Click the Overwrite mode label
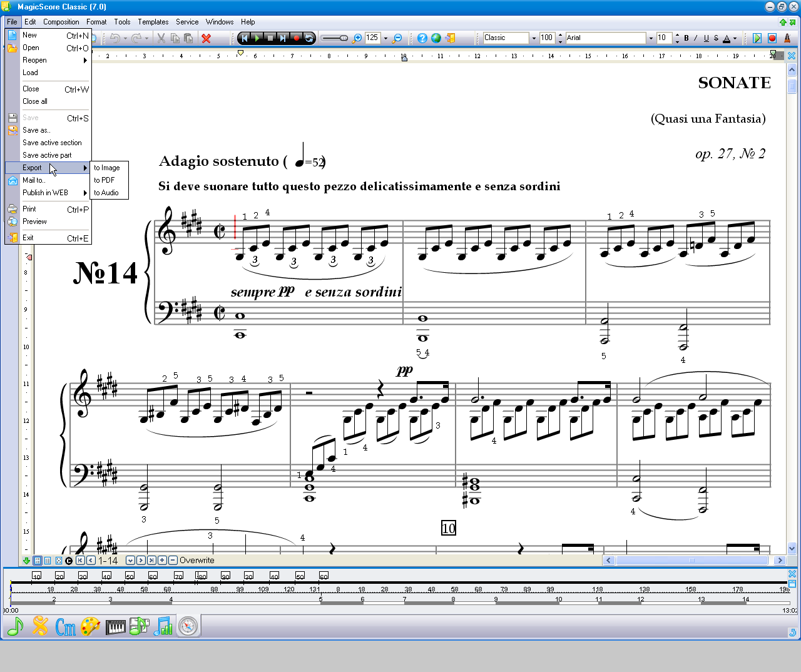 (197, 561)
